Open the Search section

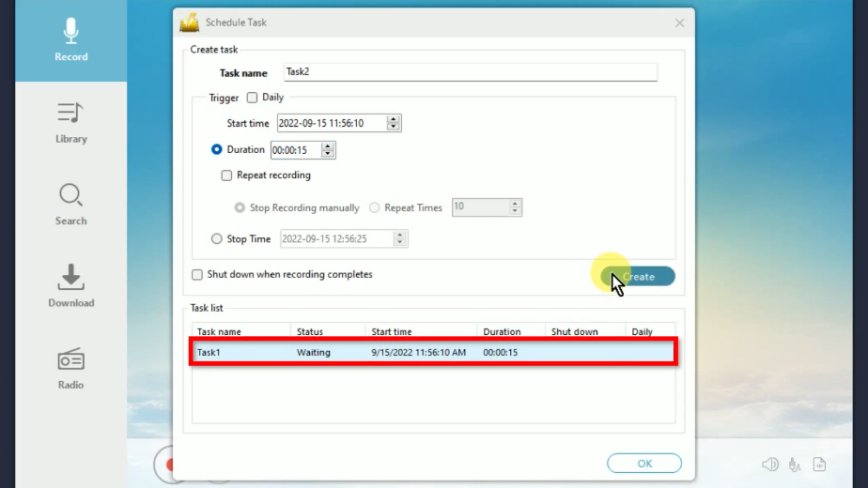pos(70,205)
